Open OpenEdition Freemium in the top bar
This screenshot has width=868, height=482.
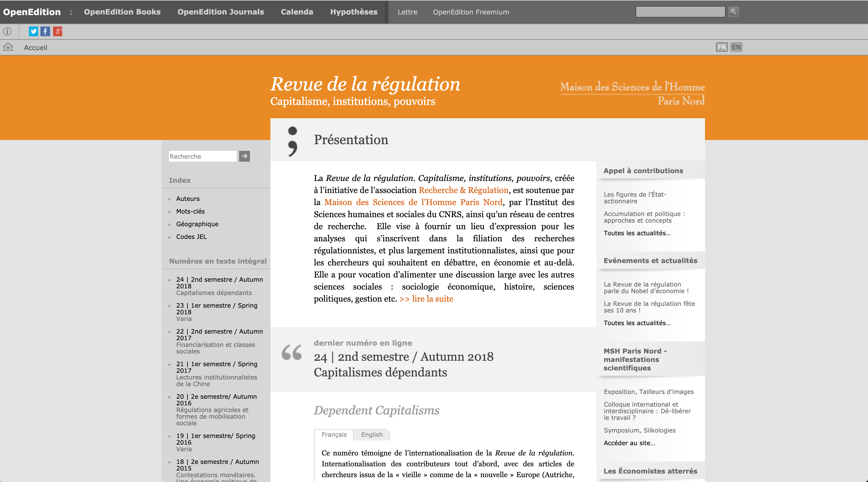tap(471, 12)
